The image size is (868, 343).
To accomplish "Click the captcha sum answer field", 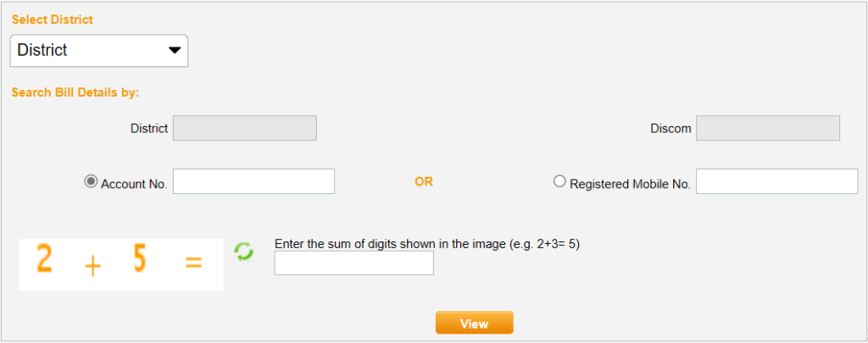I will (353, 263).
